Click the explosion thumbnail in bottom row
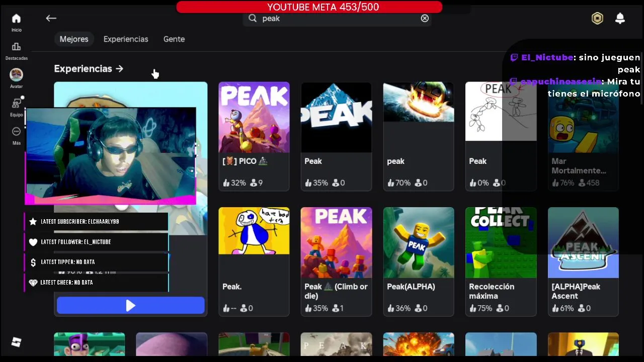This screenshot has height=362, width=644. (419, 344)
